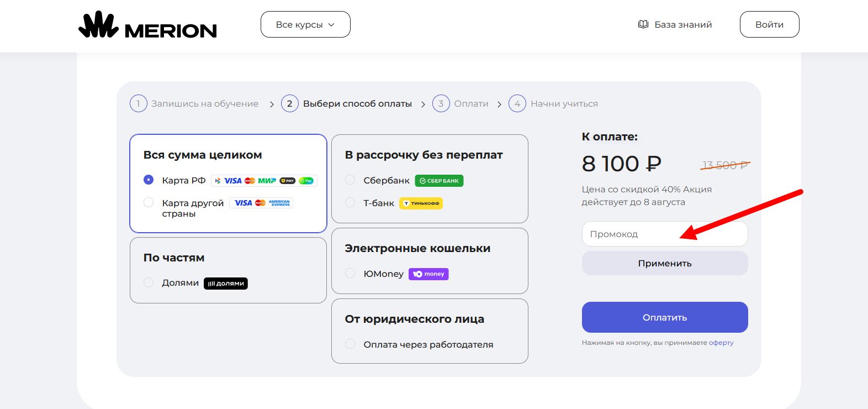Click the Merion logo
868x409 pixels.
[147, 25]
